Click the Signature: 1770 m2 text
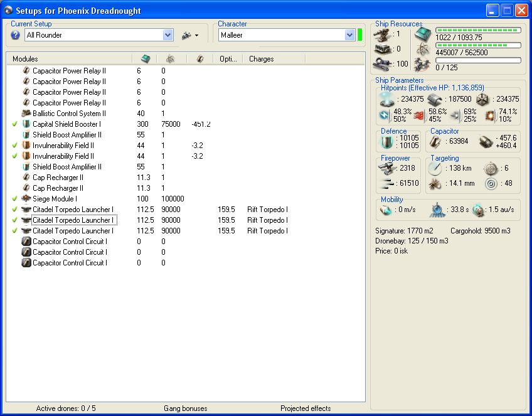 (x=404, y=231)
